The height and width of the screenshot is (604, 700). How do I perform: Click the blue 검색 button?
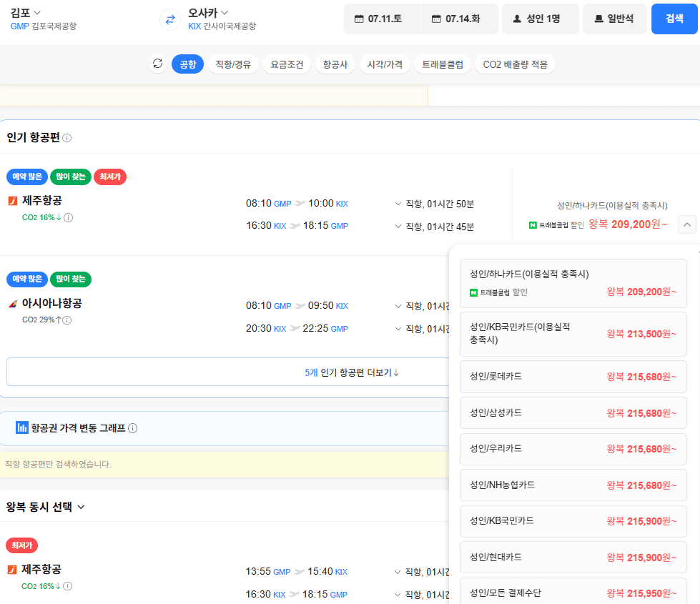click(674, 19)
